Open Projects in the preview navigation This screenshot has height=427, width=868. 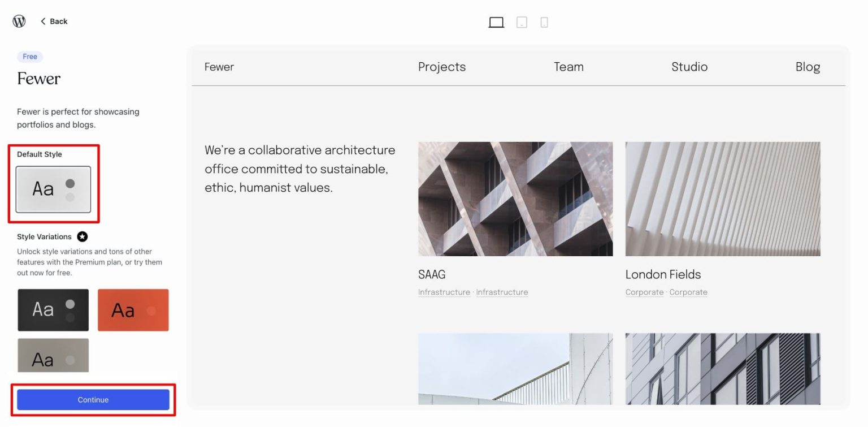coord(442,67)
